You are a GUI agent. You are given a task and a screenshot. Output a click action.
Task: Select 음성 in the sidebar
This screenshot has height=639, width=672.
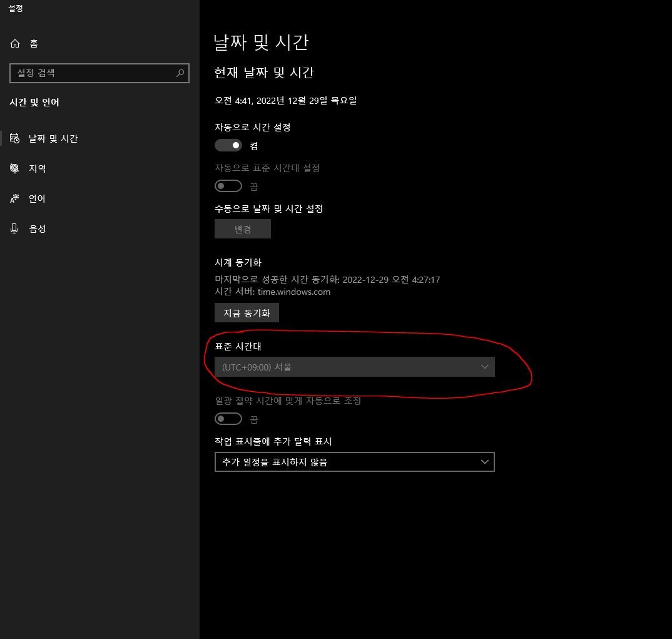[x=38, y=228]
